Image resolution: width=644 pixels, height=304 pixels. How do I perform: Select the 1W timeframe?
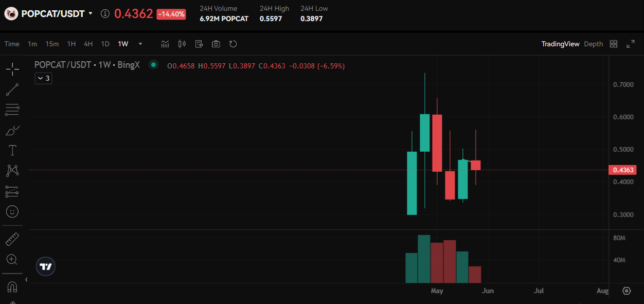pyautogui.click(x=123, y=44)
